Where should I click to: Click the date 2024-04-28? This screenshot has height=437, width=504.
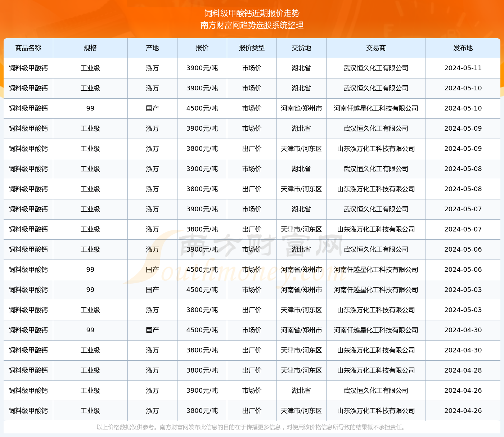(463, 370)
